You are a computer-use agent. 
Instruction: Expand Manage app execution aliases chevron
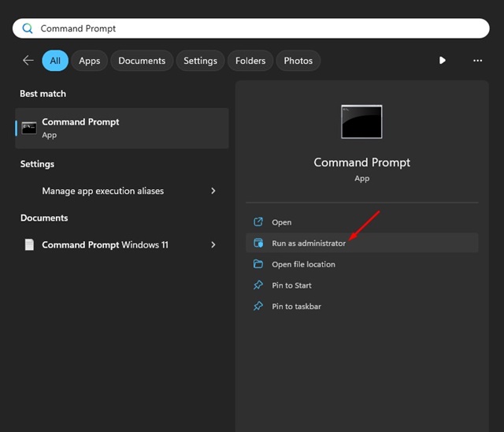(x=213, y=191)
